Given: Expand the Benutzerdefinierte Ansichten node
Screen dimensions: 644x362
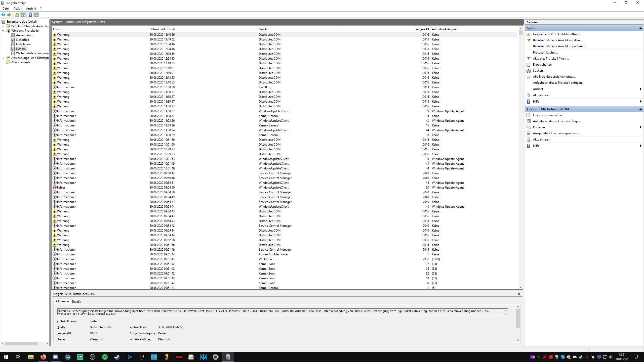Looking at the screenshot, I should [3, 26].
